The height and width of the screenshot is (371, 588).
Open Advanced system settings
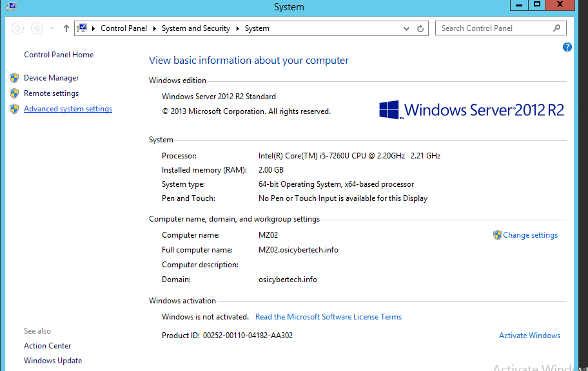(x=68, y=109)
